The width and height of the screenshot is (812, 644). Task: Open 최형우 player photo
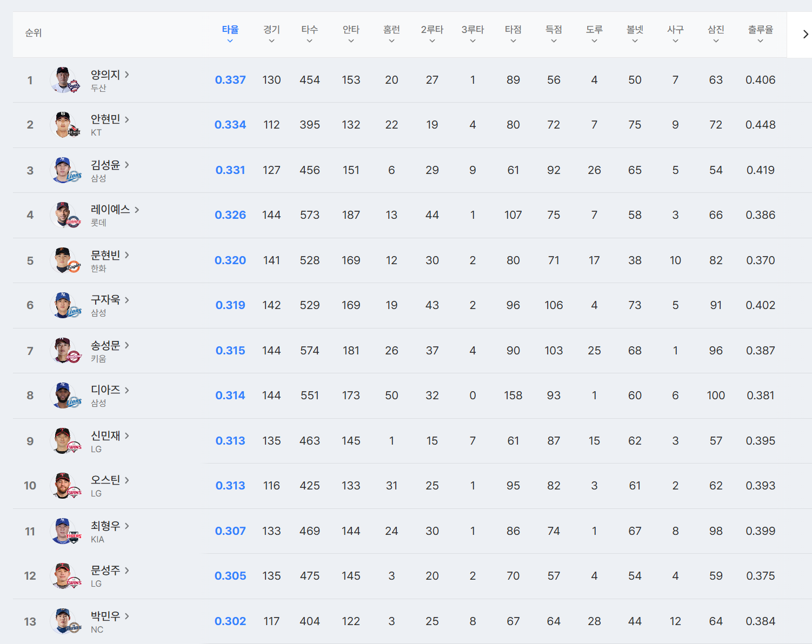tap(65, 531)
